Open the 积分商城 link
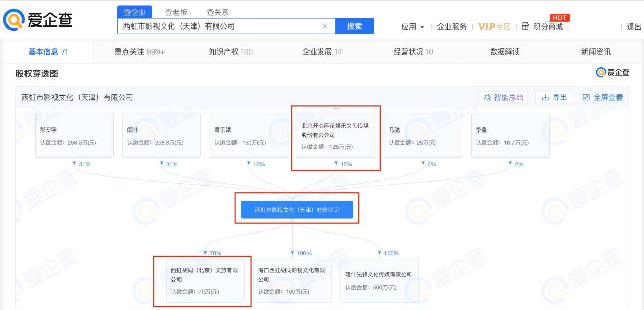 coord(548,27)
